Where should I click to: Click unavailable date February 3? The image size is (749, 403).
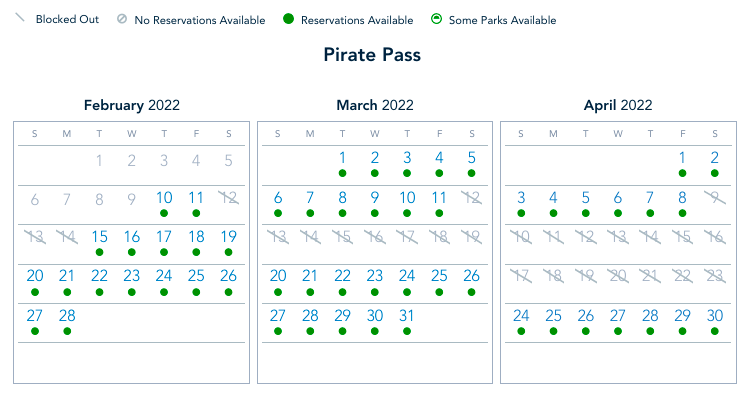coord(164,159)
